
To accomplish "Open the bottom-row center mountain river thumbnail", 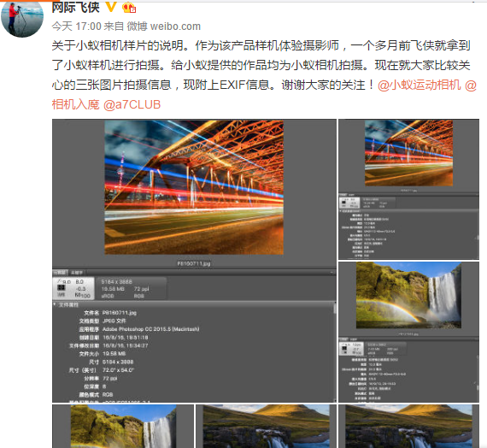I will [267, 427].
